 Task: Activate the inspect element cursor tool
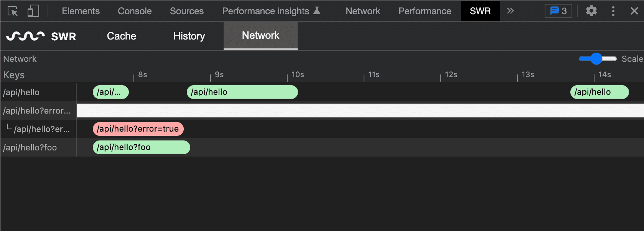12,11
